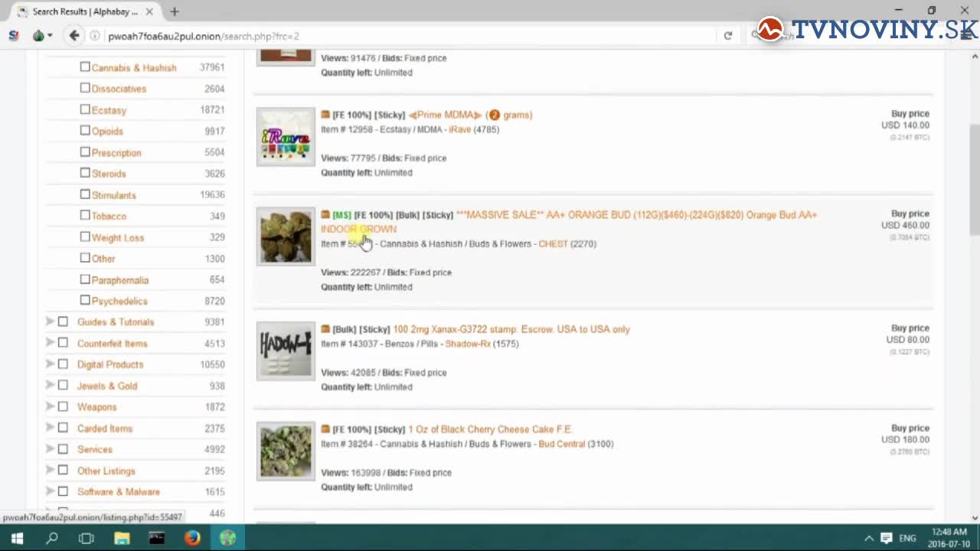Switch to the Tor Browser taskbar icon
This screenshot has height=551, width=980.
click(x=227, y=538)
